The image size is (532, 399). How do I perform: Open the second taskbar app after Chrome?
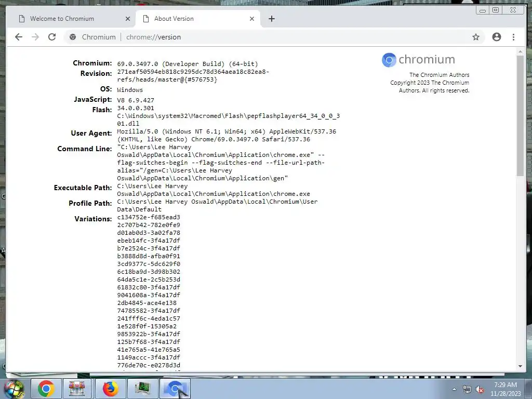(x=78, y=389)
